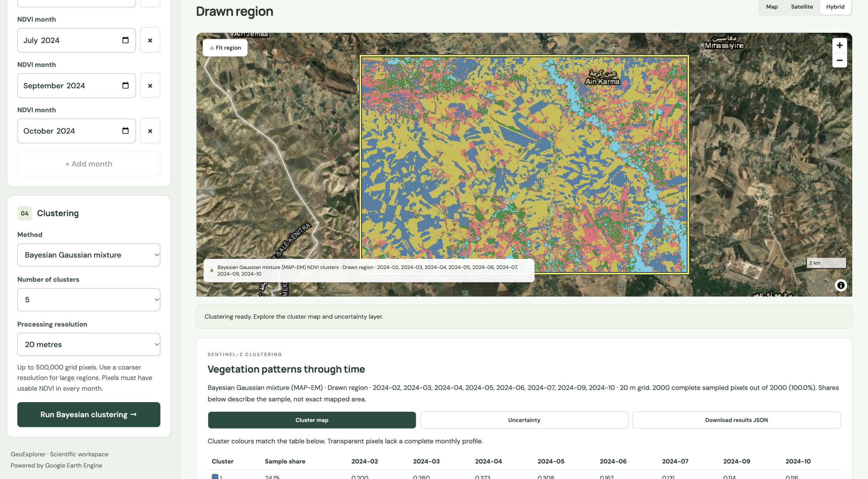Remove the October 2024 NDVI month
The image size is (868, 479).
(150, 131)
